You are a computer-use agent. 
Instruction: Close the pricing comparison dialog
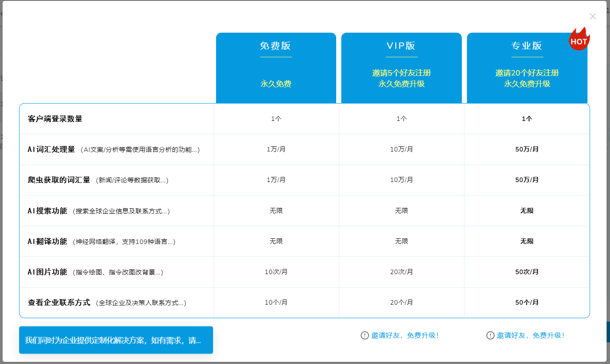(593, 16)
